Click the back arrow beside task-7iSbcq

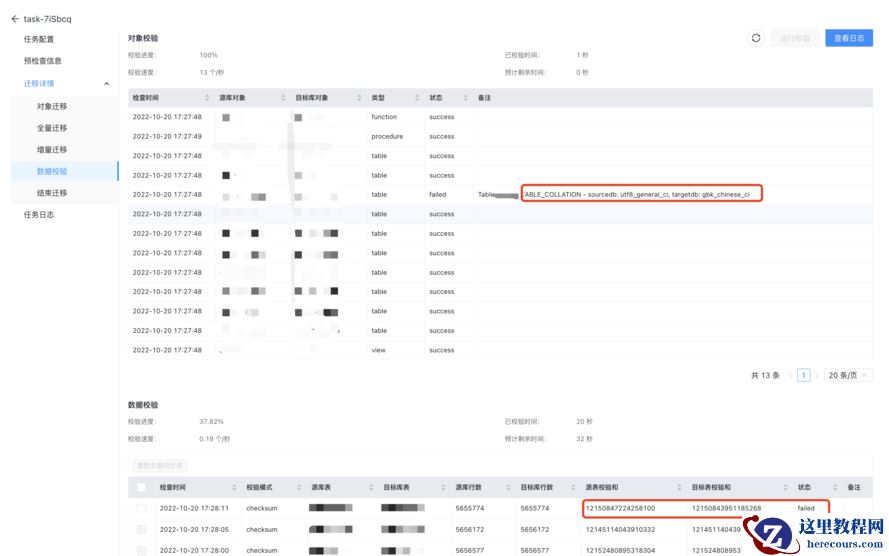point(15,19)
